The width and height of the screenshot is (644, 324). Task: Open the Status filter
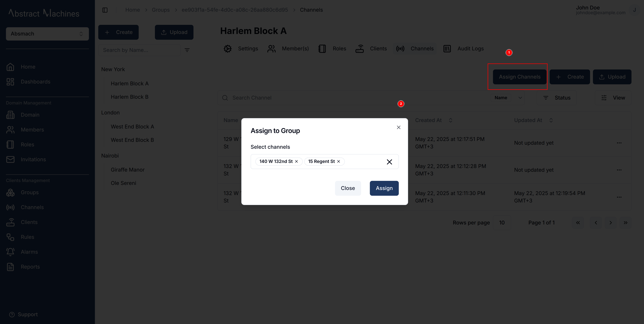click(557, 98)
